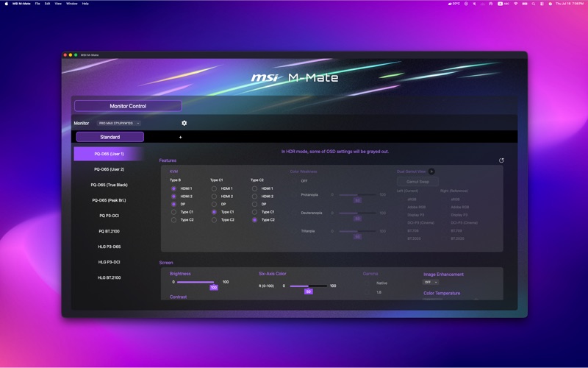The image size is (588, 368).
Task: Select HDMI 1 under KVM Type C2
Action: (254, 188)
